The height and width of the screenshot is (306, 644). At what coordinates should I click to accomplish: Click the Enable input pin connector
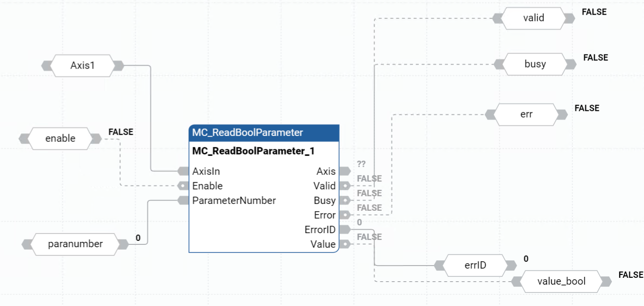tap(183, 186)
